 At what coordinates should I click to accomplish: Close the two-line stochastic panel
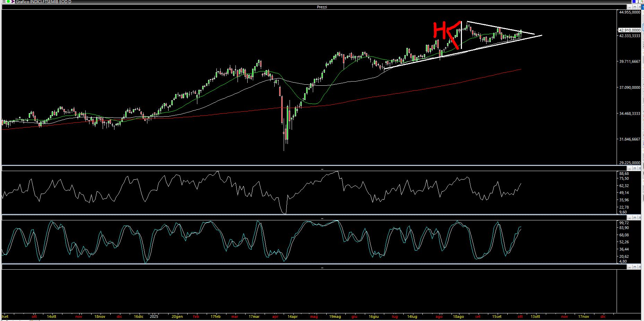pyautogui.click(x=639, y=218)
